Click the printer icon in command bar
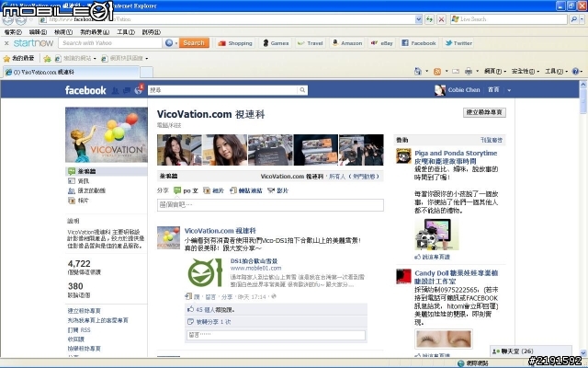Viewport: 588px width, 368px height. pos(468,71)
